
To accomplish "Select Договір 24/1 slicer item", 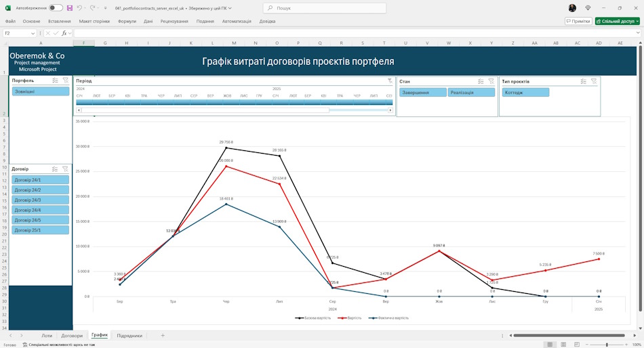I will click(x=40, y=179).
